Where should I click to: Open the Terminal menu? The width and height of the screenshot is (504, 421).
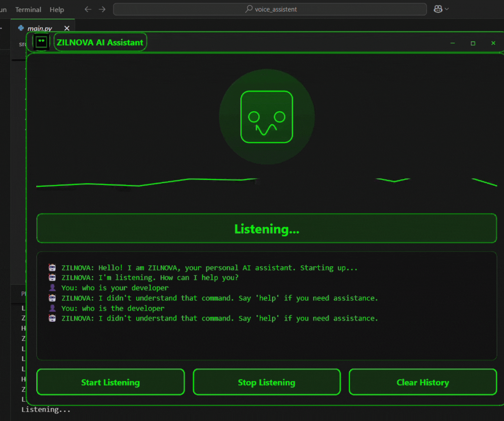pos(28,10)
